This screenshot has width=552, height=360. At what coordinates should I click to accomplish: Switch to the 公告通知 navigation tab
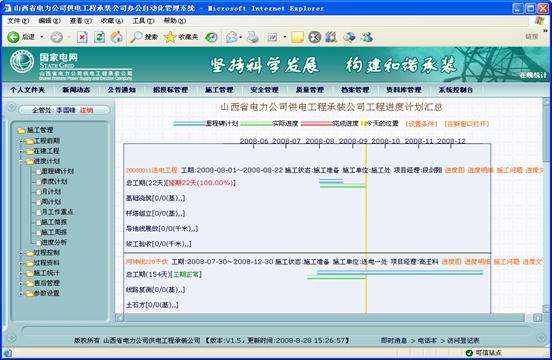pos(121,90)
